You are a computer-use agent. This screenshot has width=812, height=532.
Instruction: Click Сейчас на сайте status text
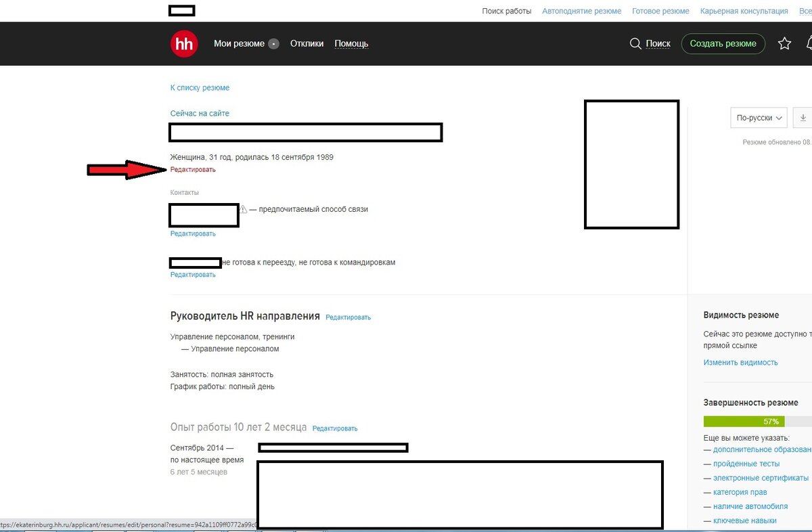[x=200, y=114]
